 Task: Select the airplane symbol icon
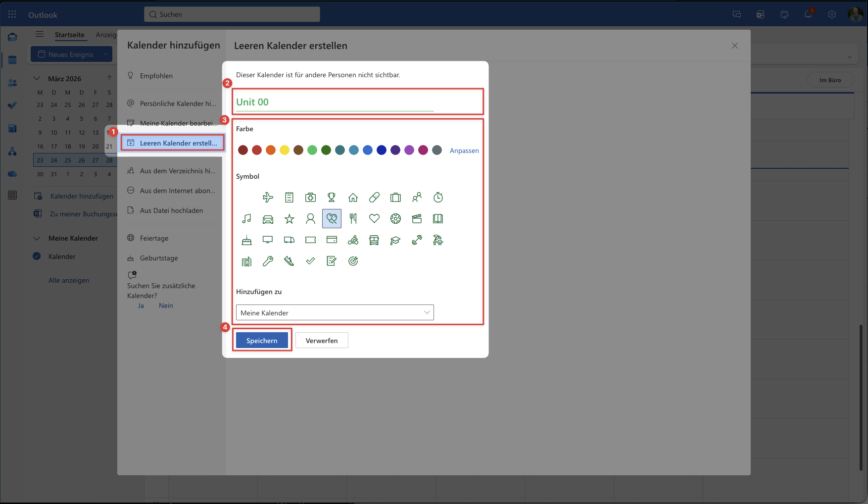[x=268, y=198]
